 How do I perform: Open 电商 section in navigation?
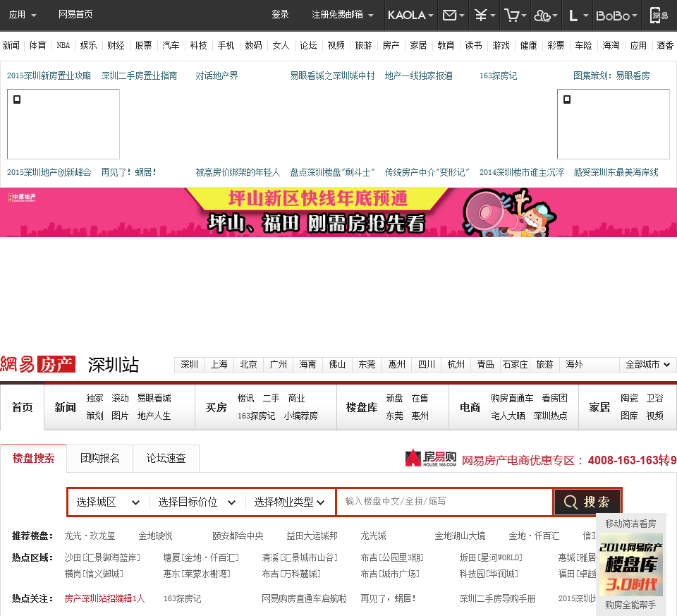470,407
